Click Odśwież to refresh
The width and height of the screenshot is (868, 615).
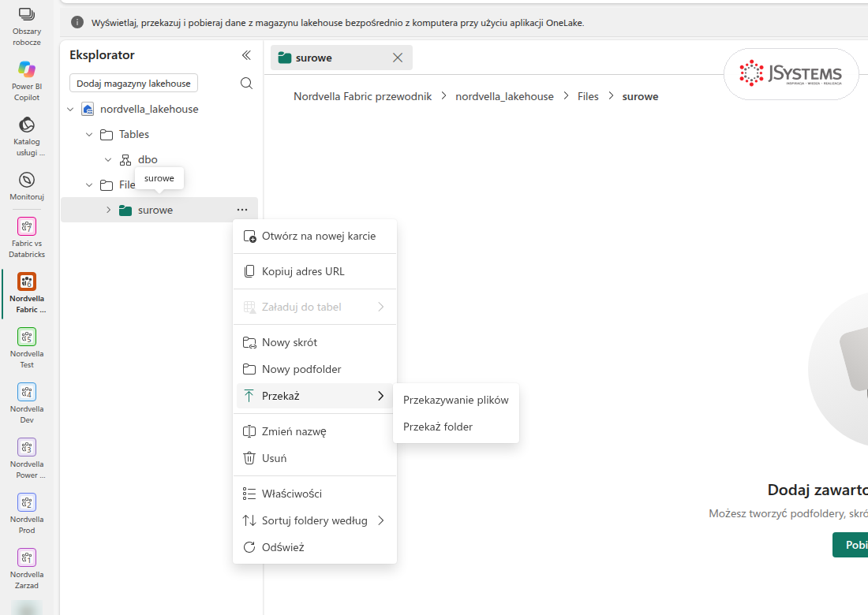click(x=314, y=547)
